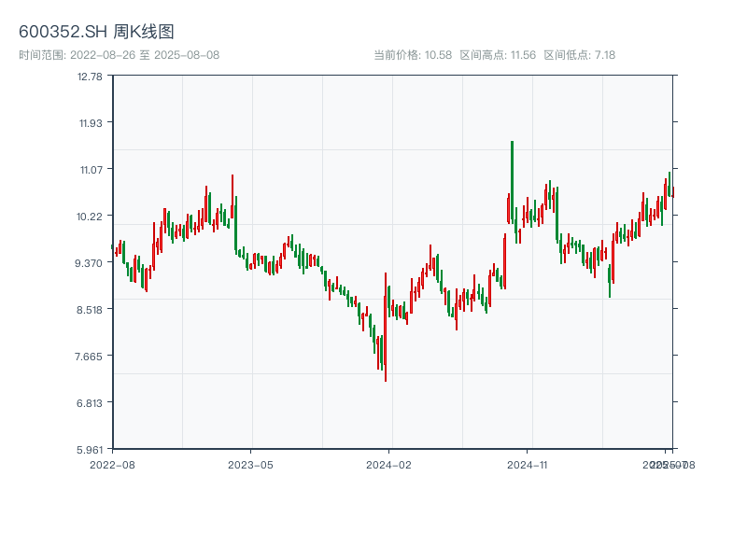Click the 区间低点 7.18 label
The width and height of the screenshot is (747, 560).
[579, 55]
